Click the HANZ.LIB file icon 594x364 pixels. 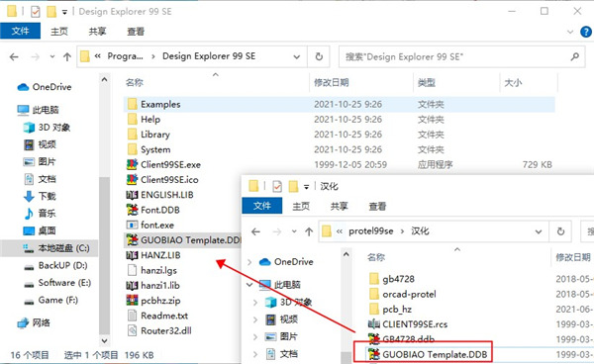click(132, 255)
